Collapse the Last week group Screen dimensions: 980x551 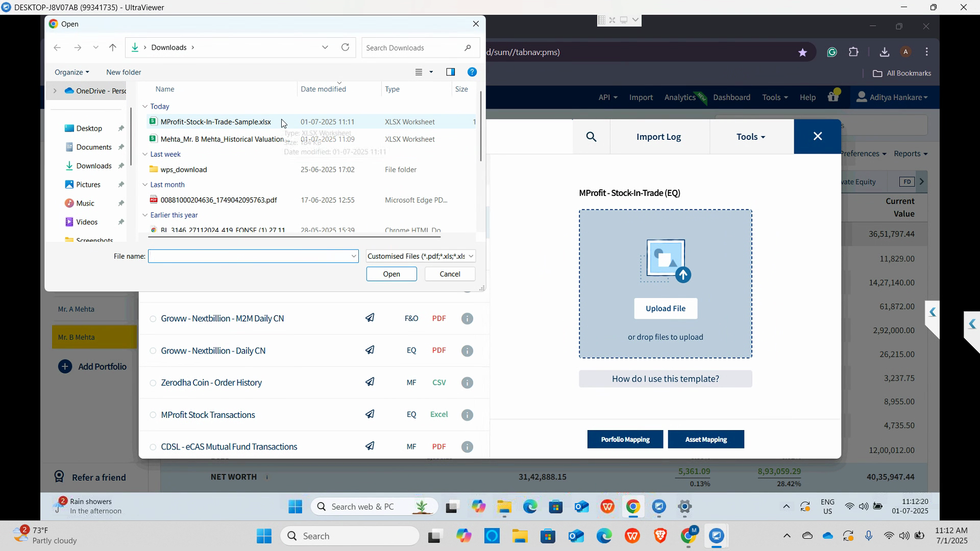(145, 155)
